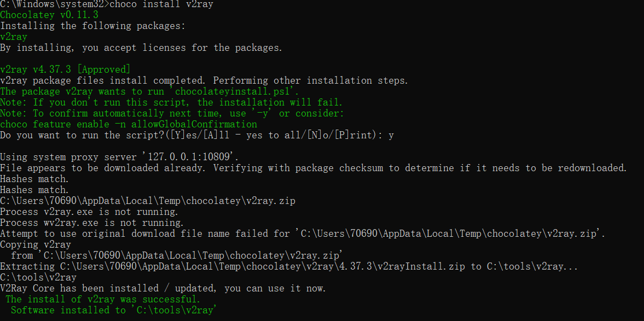Click the green 'v2ray' package name line

click(x=14, y=37)
